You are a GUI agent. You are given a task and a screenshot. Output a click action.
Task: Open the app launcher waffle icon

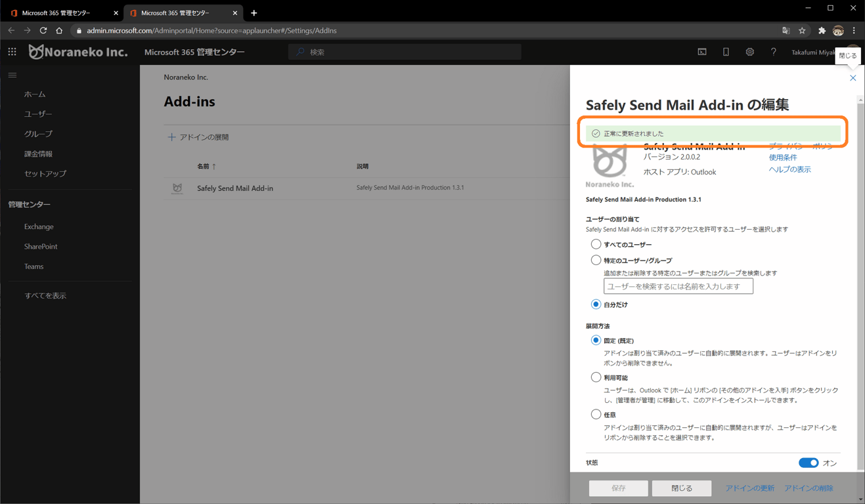click(x=12, y=52)
